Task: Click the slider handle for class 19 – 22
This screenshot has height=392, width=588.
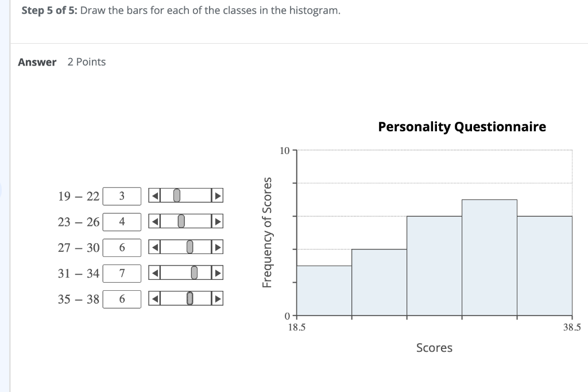Action: (x=177, y=195)
